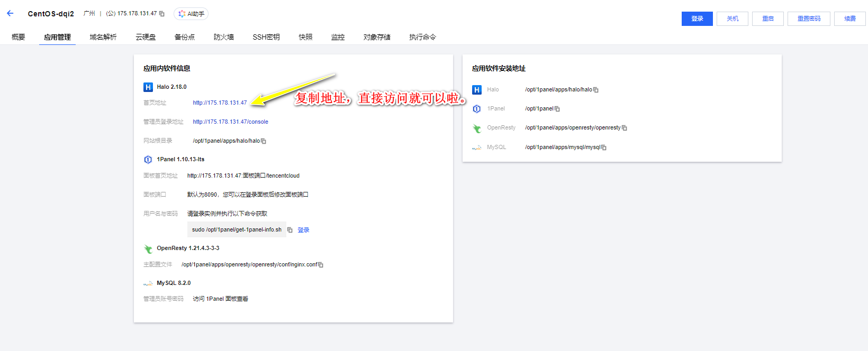Screen dimensions: 868x351
Task: Click the 1Panel address text with tencentcloud
Action: (243, 175)
